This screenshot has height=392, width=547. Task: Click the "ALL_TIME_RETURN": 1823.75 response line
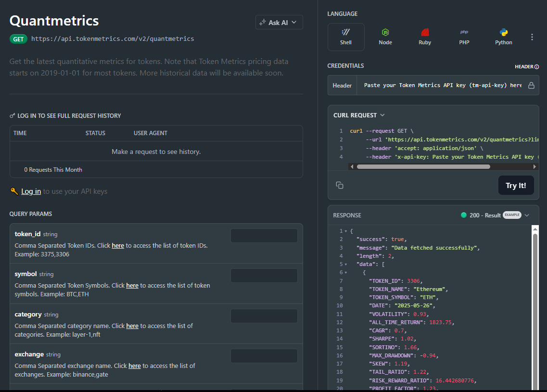coord(412,322)
